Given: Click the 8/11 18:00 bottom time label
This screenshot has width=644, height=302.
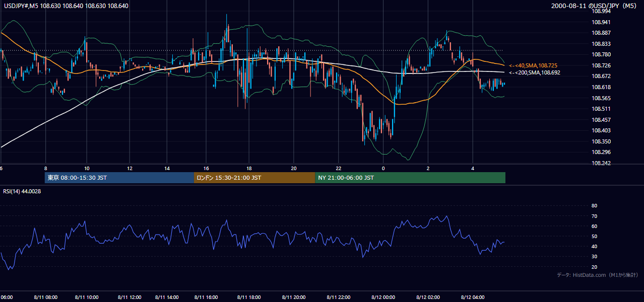Looking at the screenshot, I should coord(248,297).
